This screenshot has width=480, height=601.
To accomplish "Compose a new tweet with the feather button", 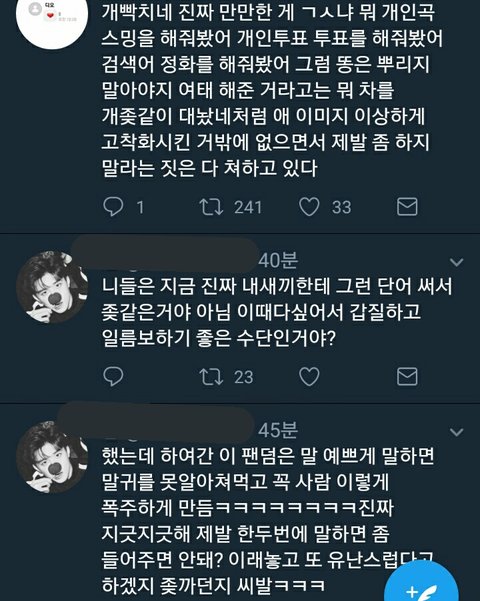I will tap(421, 583).
